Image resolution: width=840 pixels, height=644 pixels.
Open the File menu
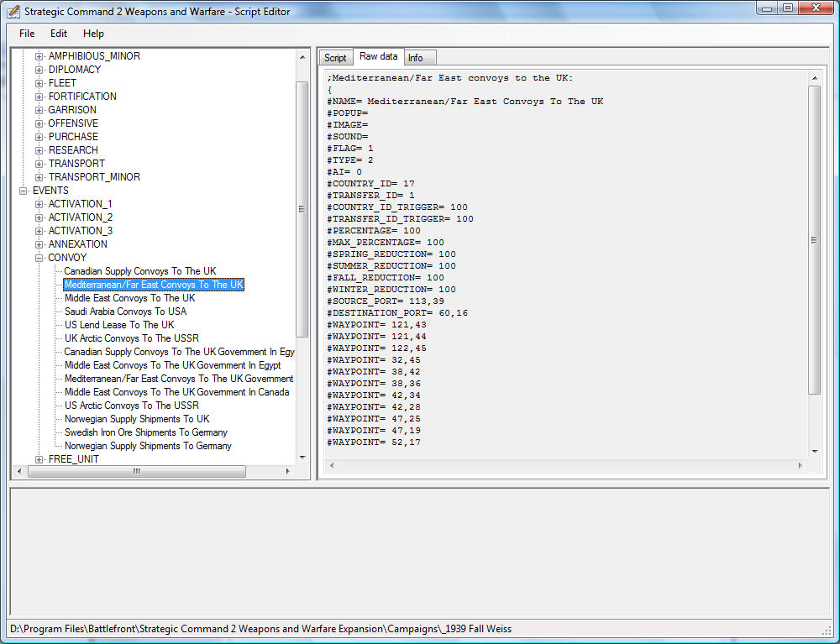click(27, 34)
